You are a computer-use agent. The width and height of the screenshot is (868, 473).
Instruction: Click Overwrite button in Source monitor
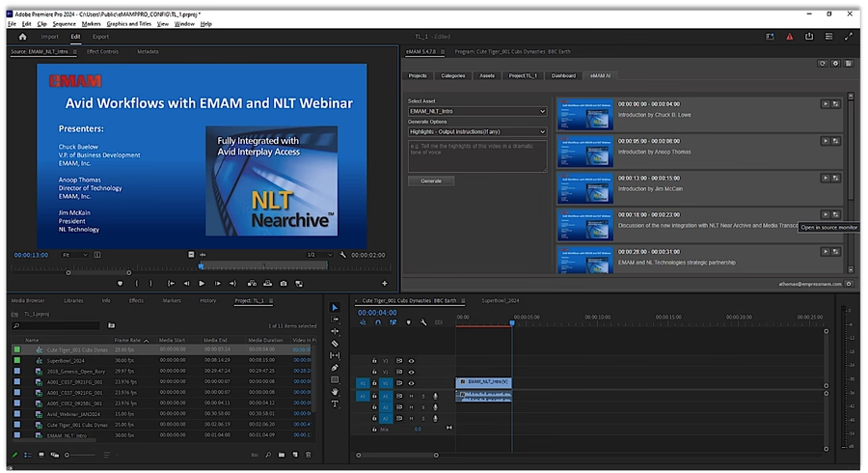pyautogui.click(x=268, y=284)
